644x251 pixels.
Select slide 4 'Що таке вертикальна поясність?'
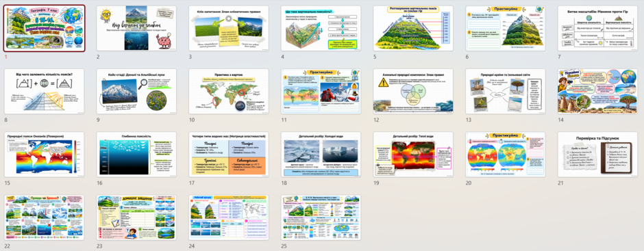click(321, 28)
